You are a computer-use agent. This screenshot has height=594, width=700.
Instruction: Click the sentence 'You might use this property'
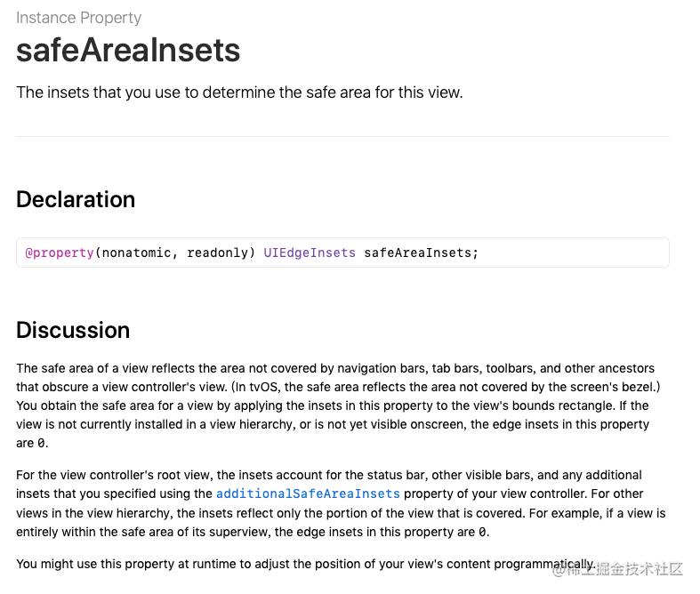pyautogui.click(x=306, y=564)
